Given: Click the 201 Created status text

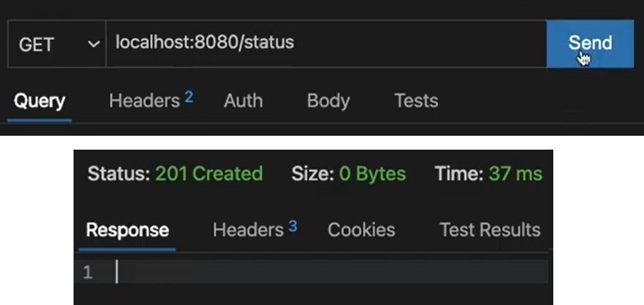Looking at the screenshot, I should coord(208,174).
